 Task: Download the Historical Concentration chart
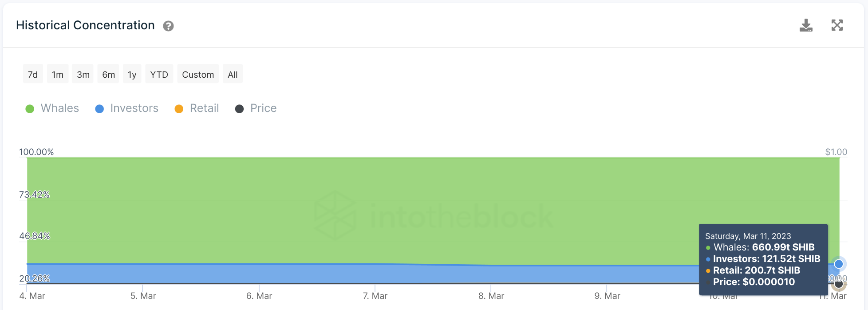[x=806, y=25]
